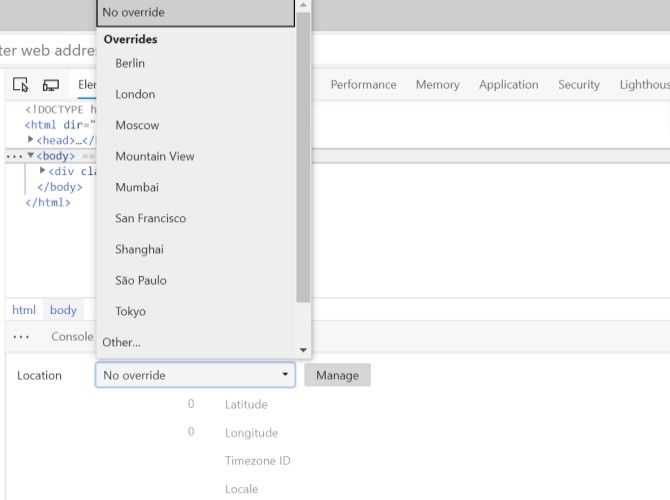This screenshot has width=670, height=500.
Task: Click the ellipsis before the body element
Action: coord(14,156)
